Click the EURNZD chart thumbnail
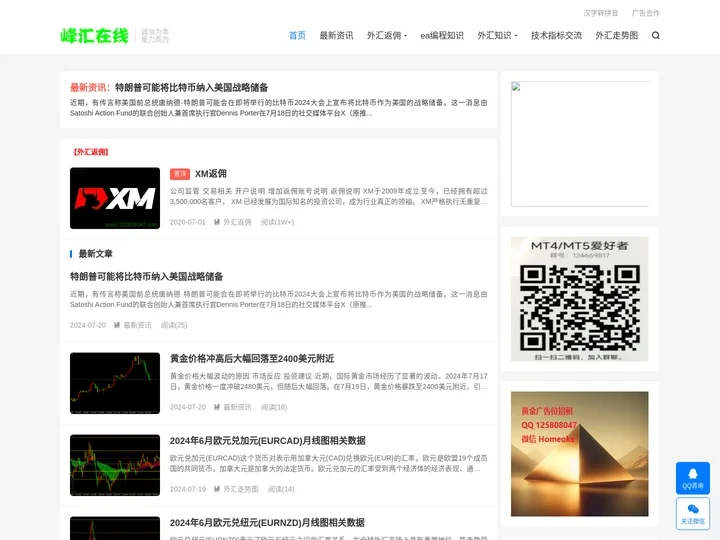Screen dimensions: 720x540 [x=115, y=528]
